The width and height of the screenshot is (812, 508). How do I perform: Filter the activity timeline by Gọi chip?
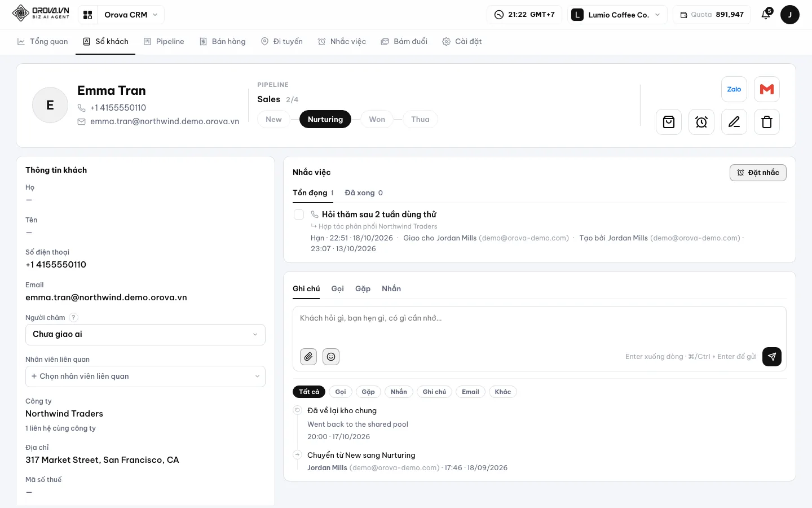pyautogui.click(x=341, y=392)
